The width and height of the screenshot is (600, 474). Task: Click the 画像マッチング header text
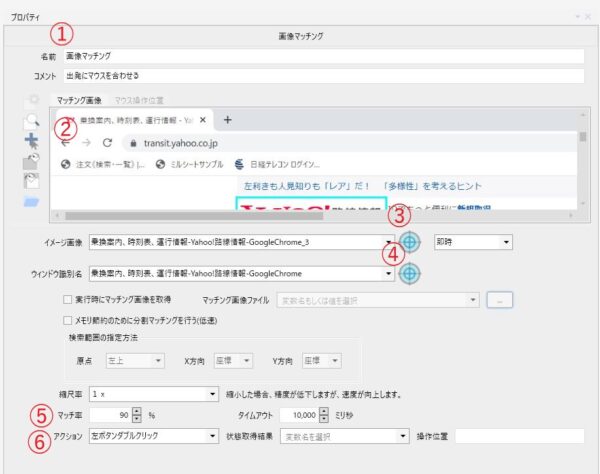coord(301,36)
